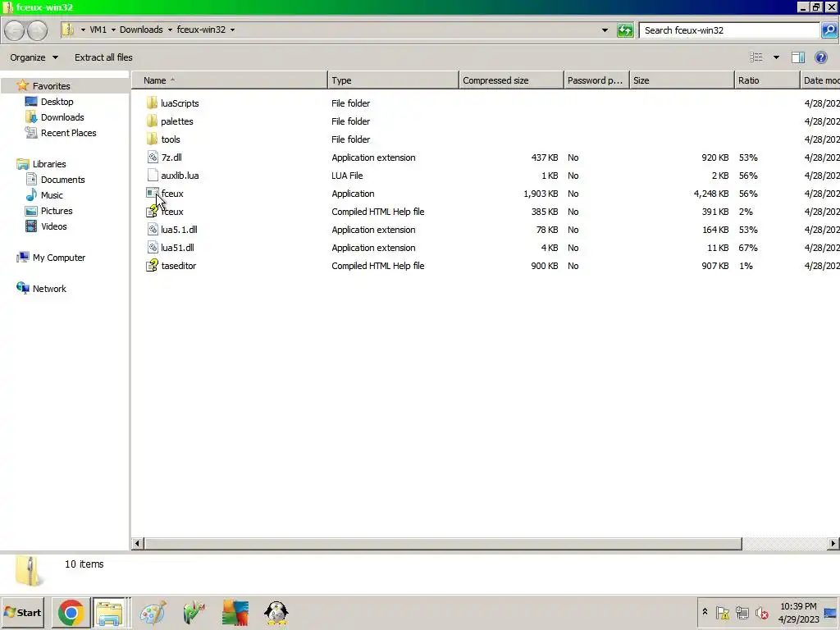840x630 pixels.
Task: Select the lua51.dll file icon
Action: click(x=152, y=248)
